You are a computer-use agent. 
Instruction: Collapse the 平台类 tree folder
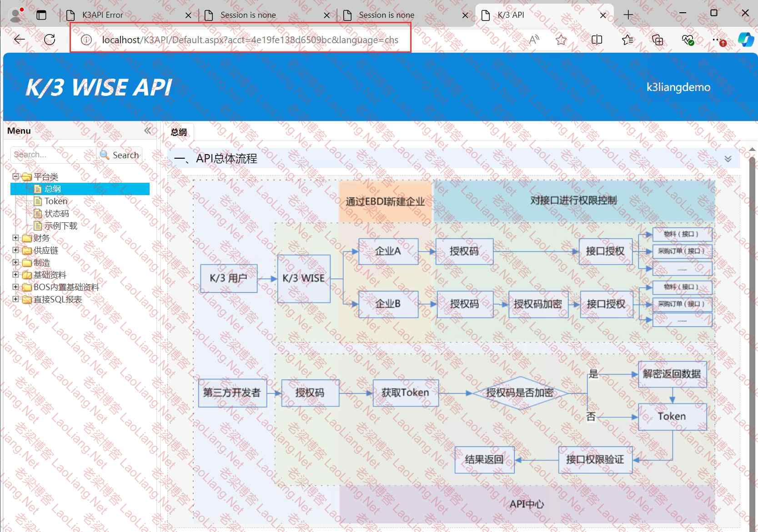click(16, 176)
